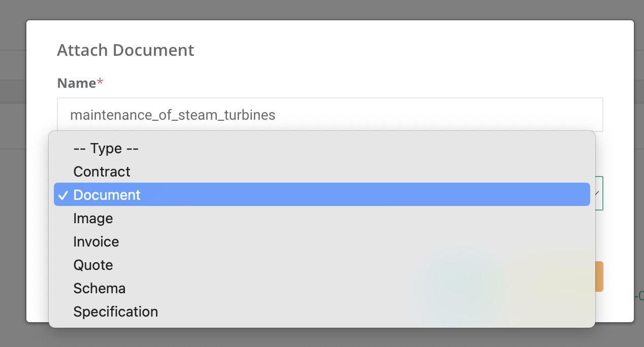Click the red required asterisk
Screen dimensions: 644x347
pos(100,82)
